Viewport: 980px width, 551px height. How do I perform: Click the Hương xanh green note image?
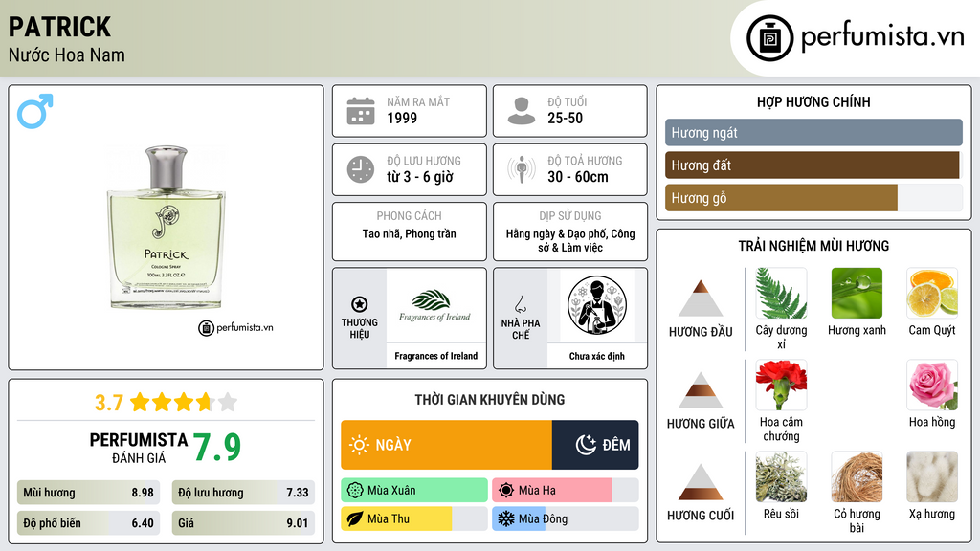click(857, 294)
